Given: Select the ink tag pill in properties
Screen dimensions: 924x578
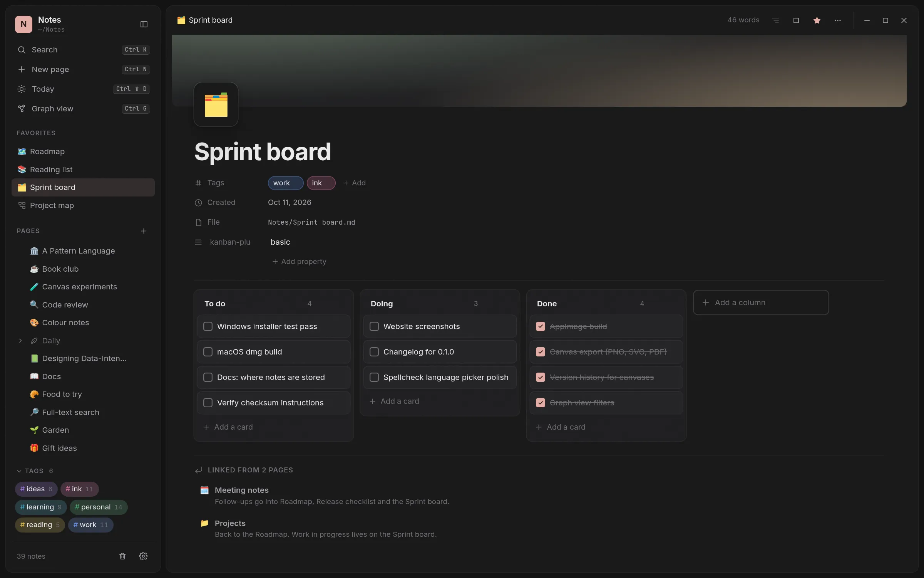Looking at the screenshot, I should [321, 183].
